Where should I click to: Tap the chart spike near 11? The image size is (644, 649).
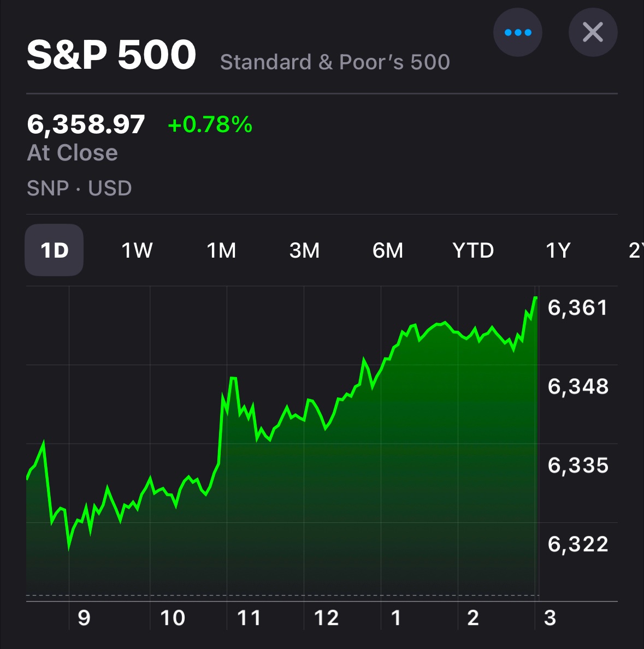pyautogui.click(x=233, y=378)
